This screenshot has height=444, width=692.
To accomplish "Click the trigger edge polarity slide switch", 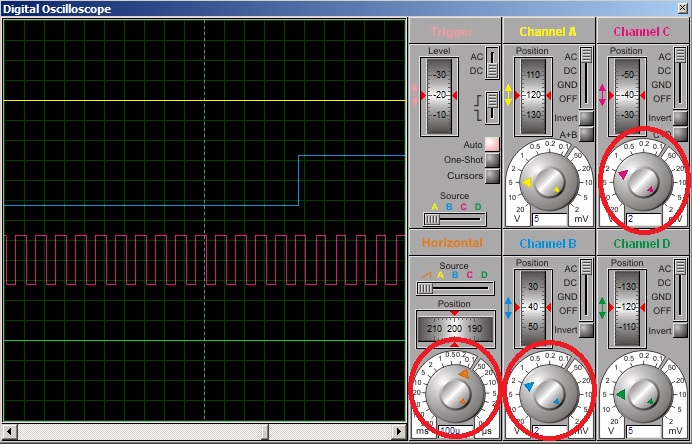I will point(492,107).
